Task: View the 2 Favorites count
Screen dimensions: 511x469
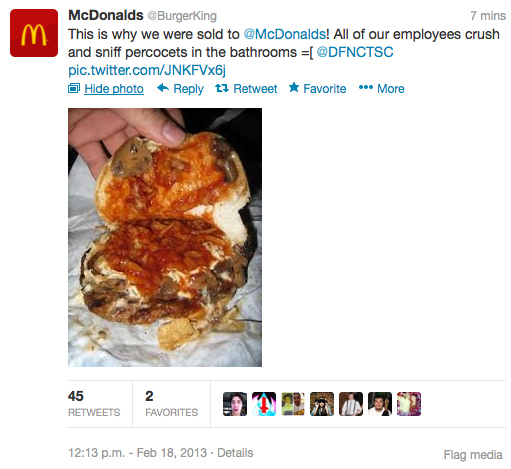Action: click(171, 404)
